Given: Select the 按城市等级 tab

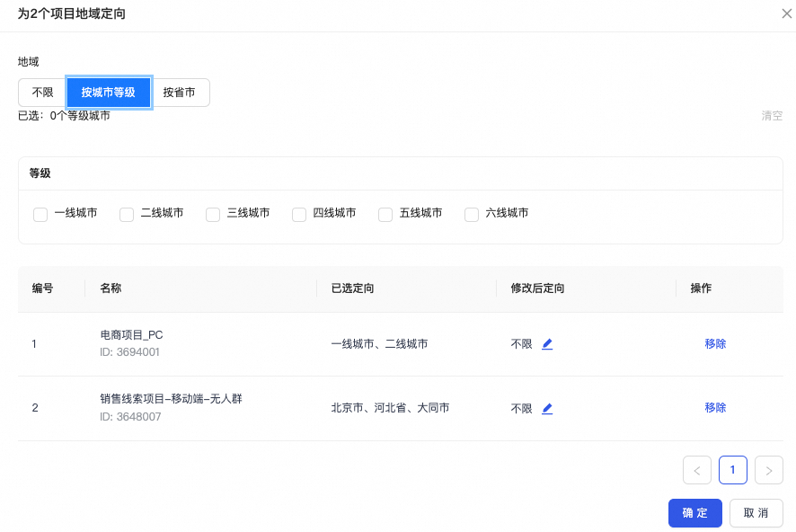Looking at the screenshot, I should tap(109, 93).
